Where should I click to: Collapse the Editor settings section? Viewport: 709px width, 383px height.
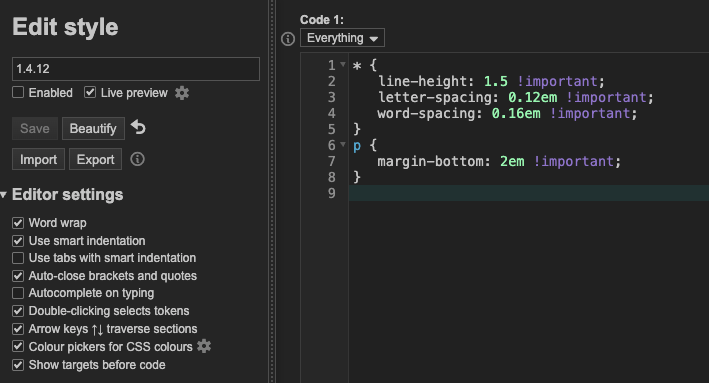(x=4, y=195)
